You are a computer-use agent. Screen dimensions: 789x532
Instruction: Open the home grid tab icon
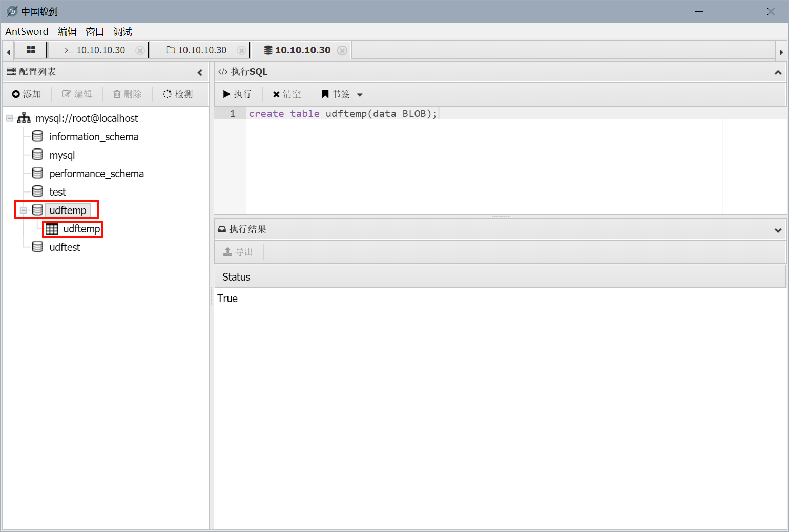31,50
